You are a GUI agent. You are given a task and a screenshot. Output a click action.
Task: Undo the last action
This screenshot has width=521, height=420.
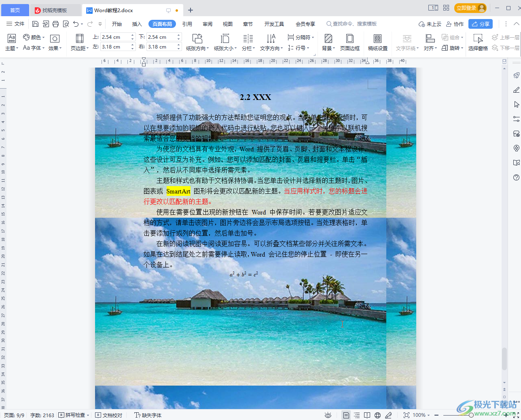click(76, 24)
